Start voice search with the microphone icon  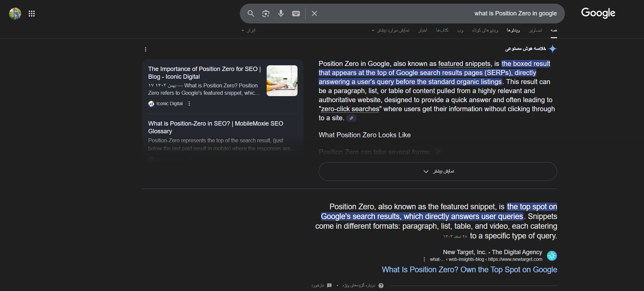click(x=281, y=13)
